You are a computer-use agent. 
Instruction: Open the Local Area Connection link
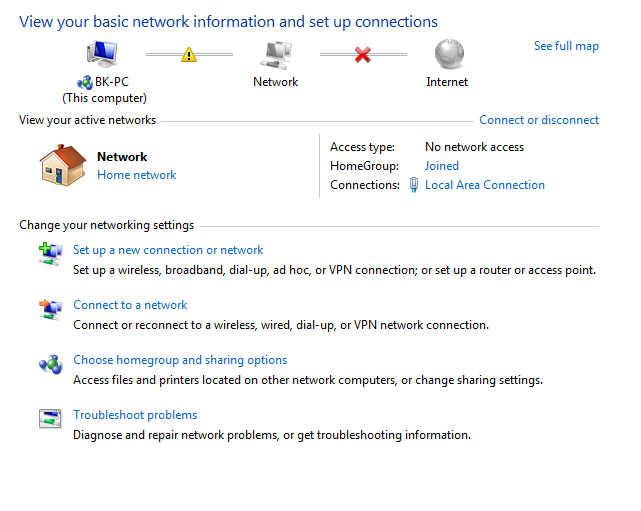485,185
